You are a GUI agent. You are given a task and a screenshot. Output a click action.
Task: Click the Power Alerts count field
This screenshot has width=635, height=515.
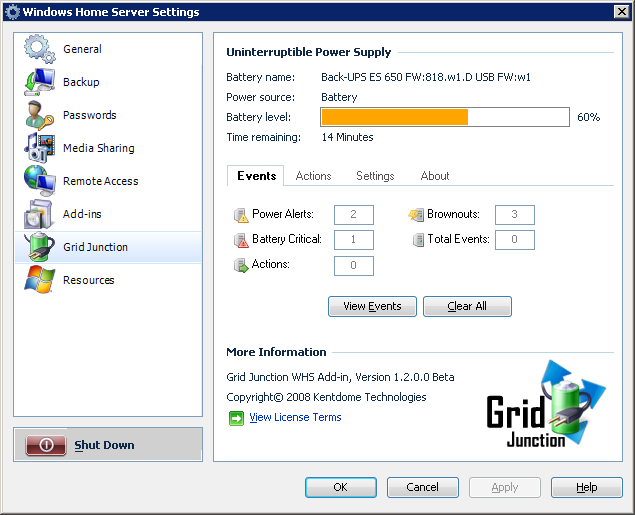pyautogui.click(x=354, y=215)
